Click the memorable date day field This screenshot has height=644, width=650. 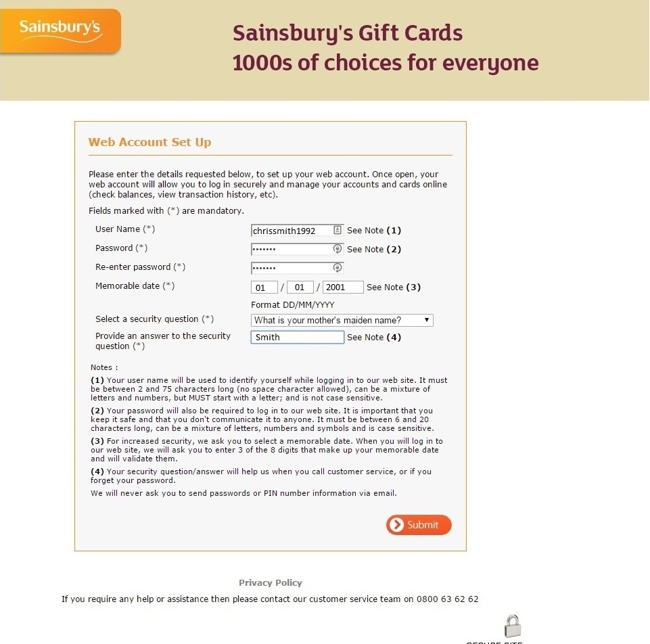pos(264,287)
